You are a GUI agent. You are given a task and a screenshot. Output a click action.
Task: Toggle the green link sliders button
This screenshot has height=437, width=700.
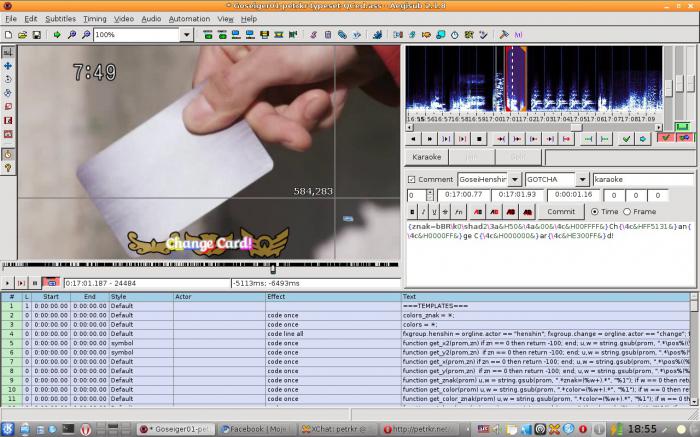683,126
